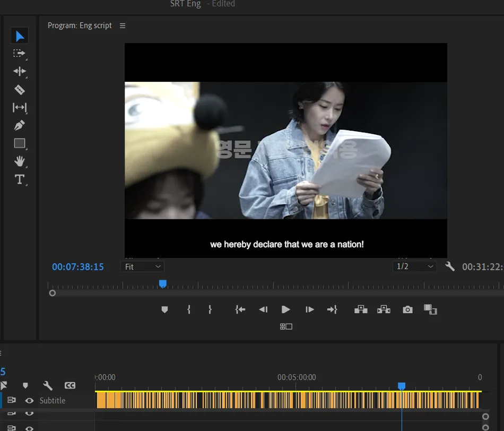Select the Slip tool
This screenshot has width=504, height=431.
[x=20, y=107]
